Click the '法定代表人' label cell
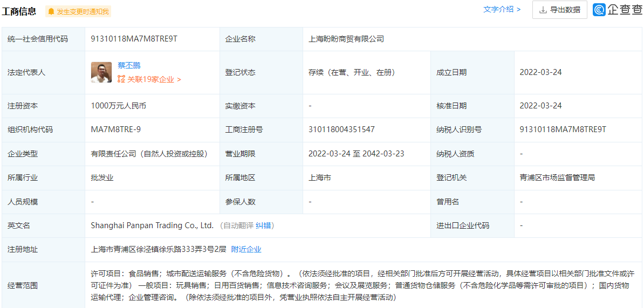The image size is (644, 308). (x=44, y=73)
